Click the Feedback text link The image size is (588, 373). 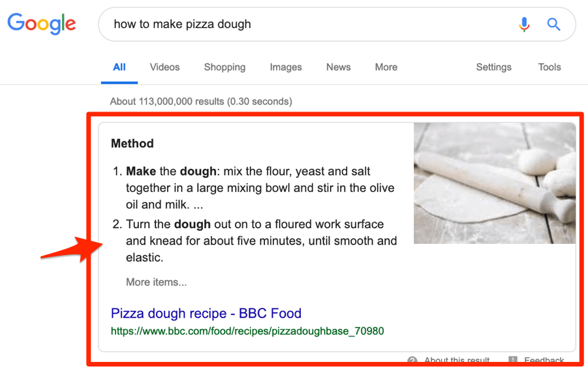tap(544, 361)
